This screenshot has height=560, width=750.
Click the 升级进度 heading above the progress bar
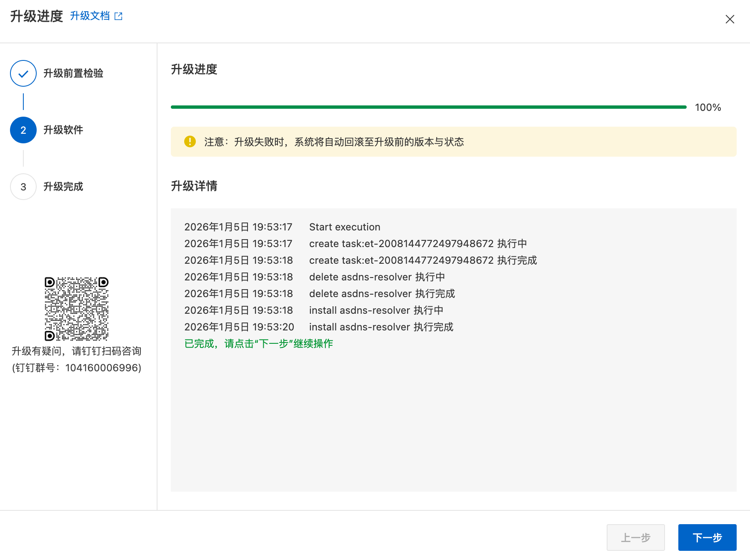click(x=194, y=69)
